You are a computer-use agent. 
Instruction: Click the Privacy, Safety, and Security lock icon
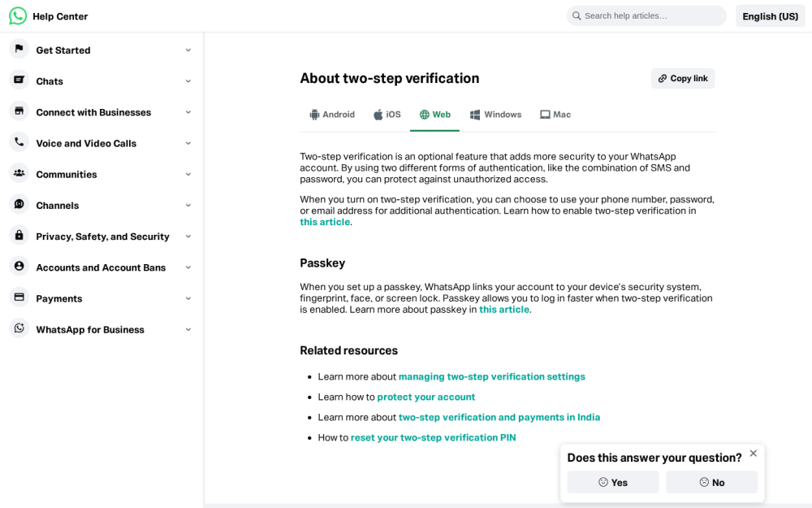(x=19, y=236)
